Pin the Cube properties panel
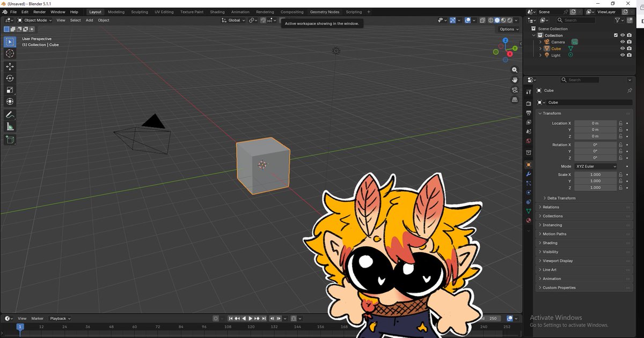The width and height of the screenshot is (644, 338). click(630, 91)
